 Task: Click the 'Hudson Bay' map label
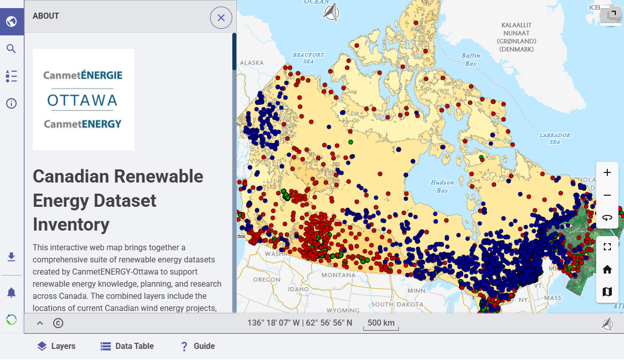[x=442, y=186]
